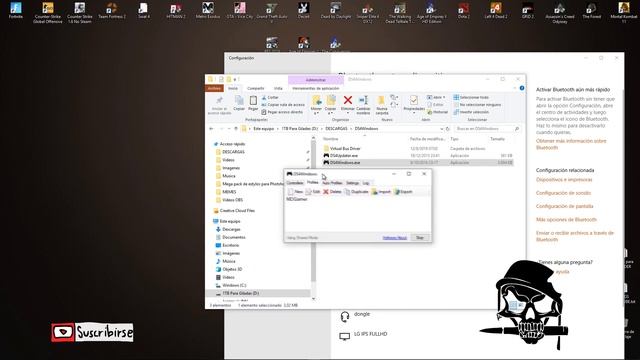Open Team Fortress 2 desktop icon
The height and width of the screenshot is (360, 640).
(x=112, y=11)
